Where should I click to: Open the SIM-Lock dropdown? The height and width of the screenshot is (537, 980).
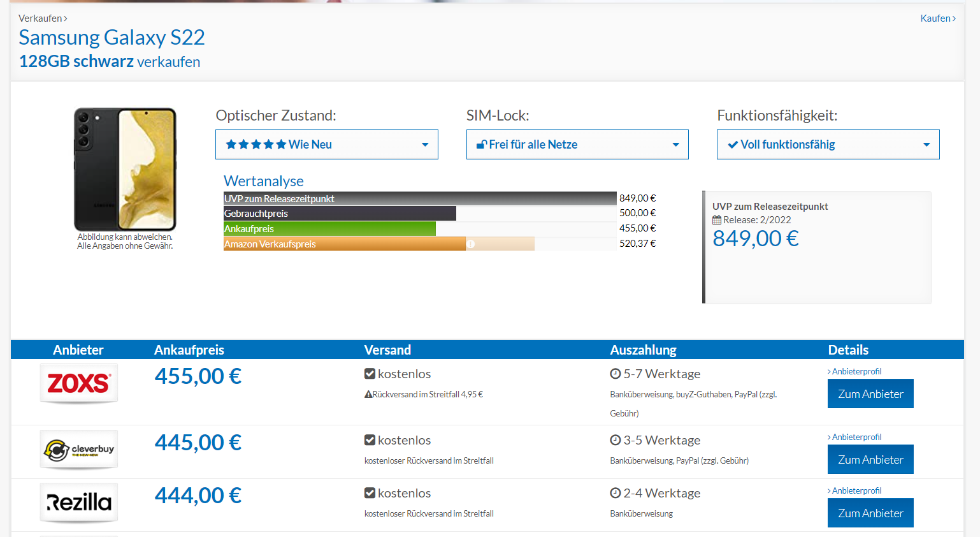pos(577,145)
